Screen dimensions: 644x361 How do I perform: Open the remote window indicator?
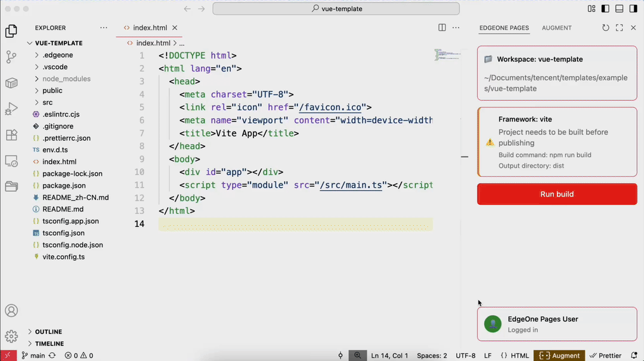pyautogui.click(x=8, y=355)
